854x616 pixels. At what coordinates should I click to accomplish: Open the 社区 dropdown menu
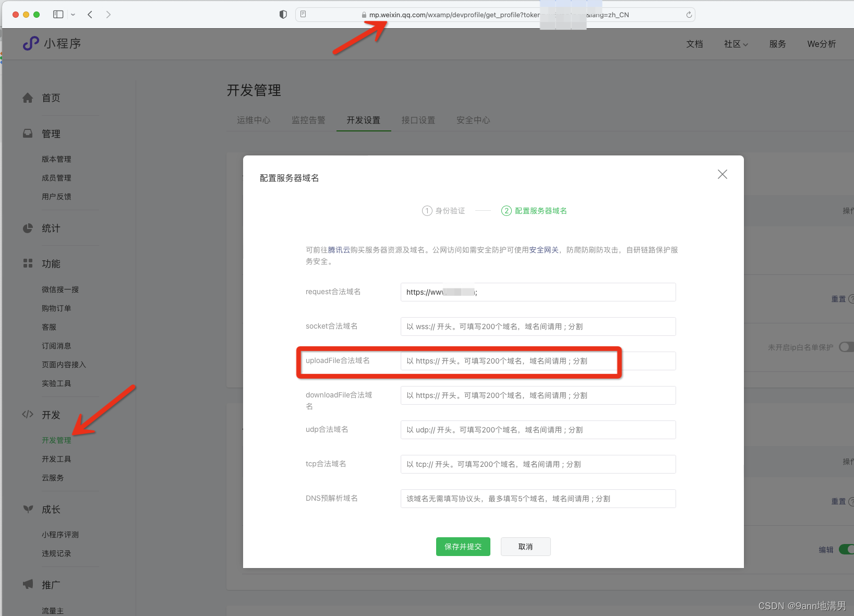click(736, 44)
